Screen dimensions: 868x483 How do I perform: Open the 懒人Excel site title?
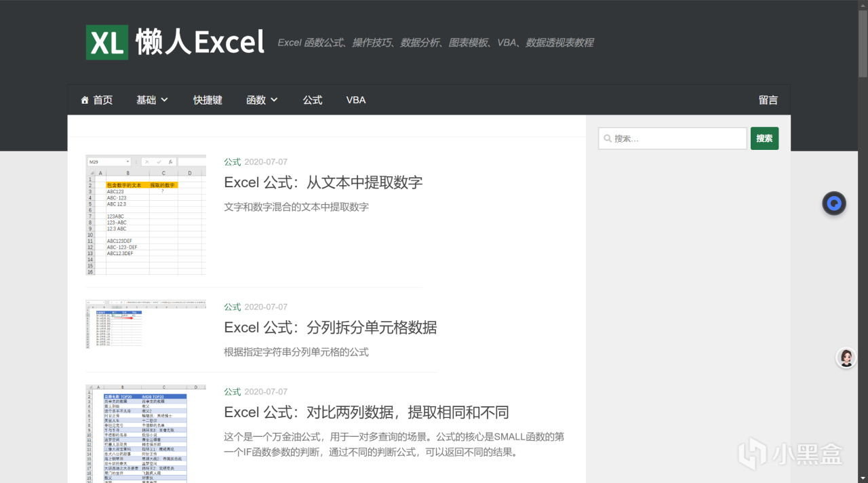(x=199, y=42)
